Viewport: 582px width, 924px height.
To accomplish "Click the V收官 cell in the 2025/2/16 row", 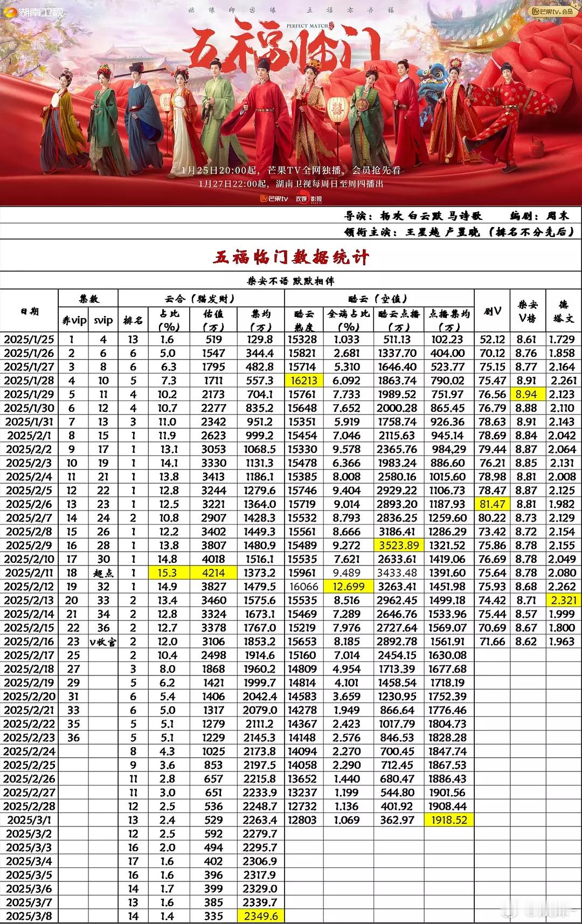I will tap(103, 642).
